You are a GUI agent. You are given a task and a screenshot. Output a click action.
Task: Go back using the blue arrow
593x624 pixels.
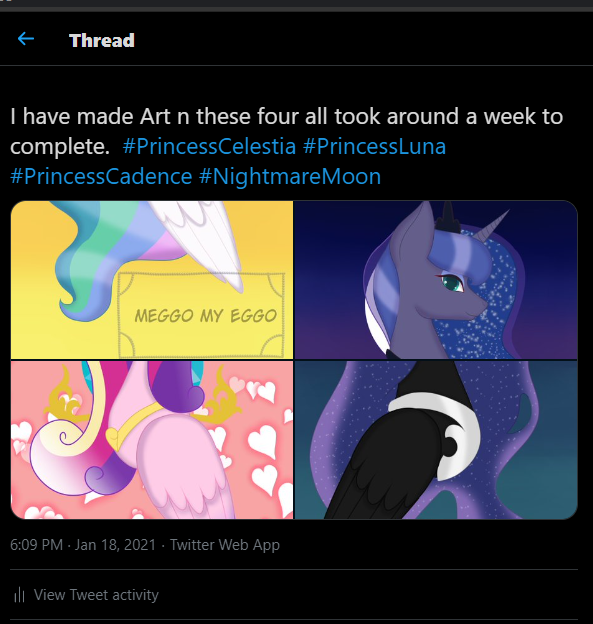pos(26,39)
